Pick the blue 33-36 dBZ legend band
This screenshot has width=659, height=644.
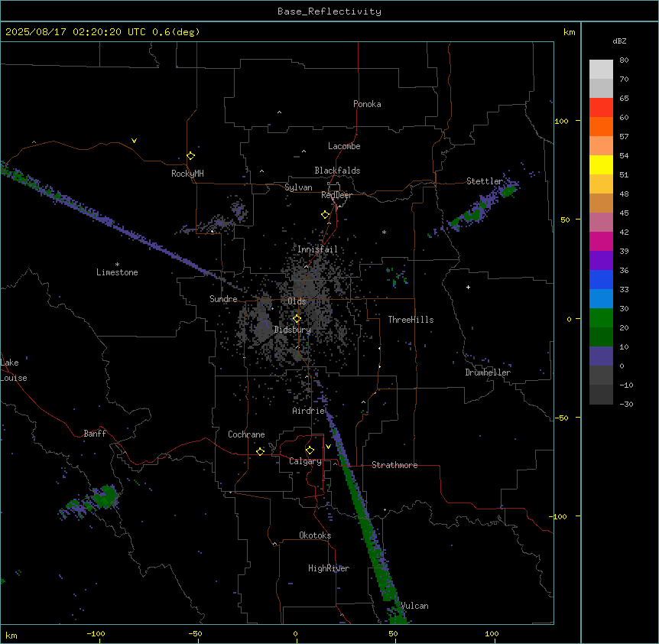601,279
